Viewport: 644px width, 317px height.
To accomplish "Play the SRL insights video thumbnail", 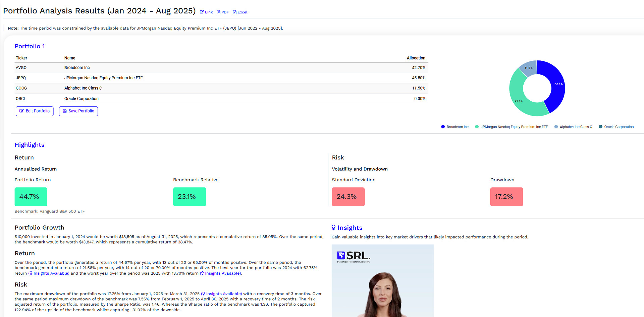I will tap(383, 281).
